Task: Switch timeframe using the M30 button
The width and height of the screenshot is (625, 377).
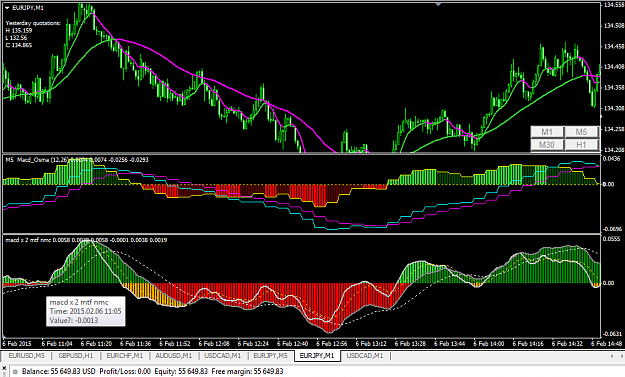Action: 547,145
